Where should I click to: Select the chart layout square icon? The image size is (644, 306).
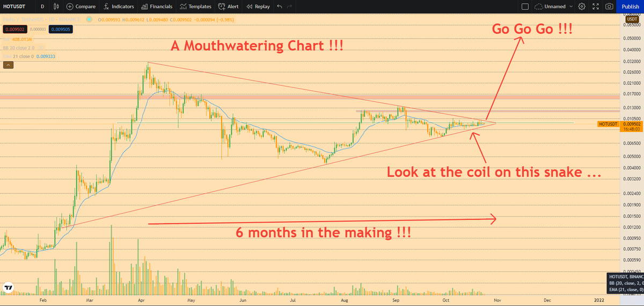click(x=525, y=6)
